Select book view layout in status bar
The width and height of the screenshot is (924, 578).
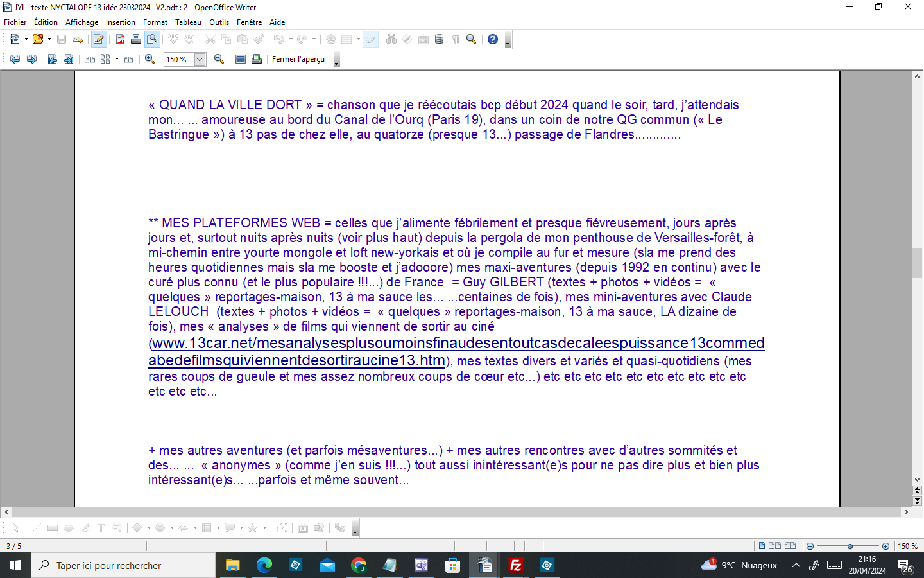(x=790, y=546)
